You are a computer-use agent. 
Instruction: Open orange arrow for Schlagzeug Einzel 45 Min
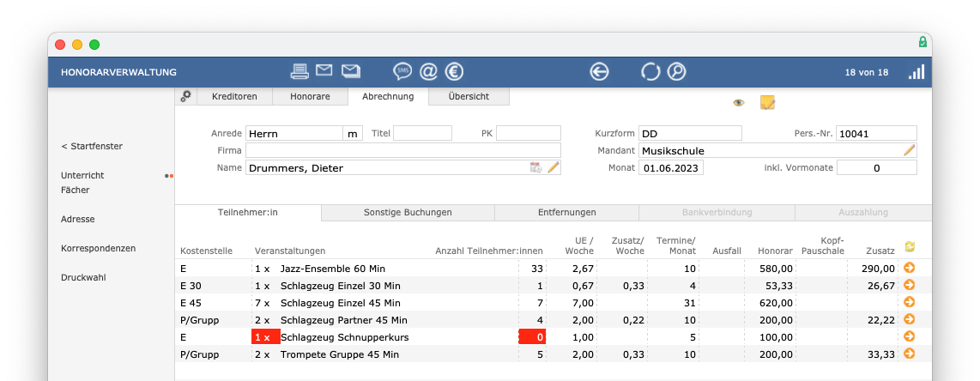coord(910,302)
